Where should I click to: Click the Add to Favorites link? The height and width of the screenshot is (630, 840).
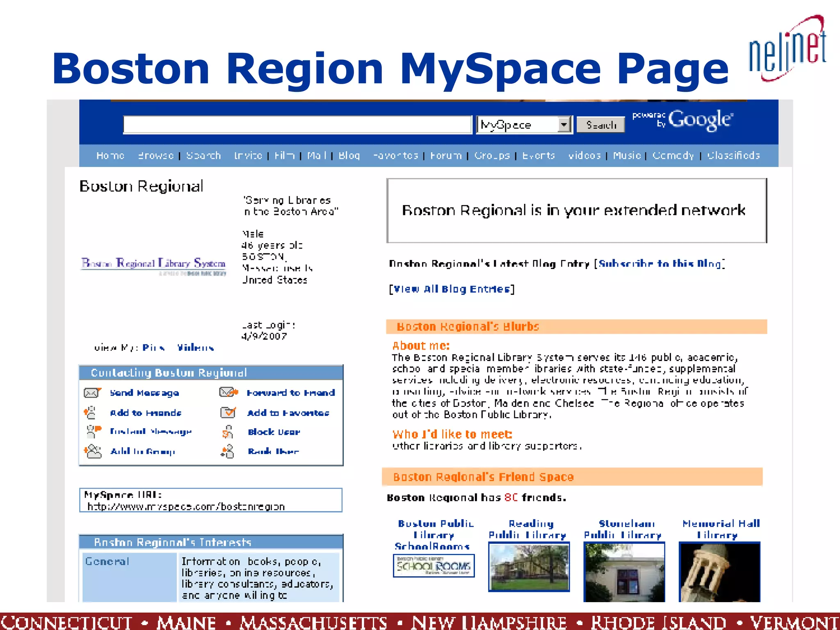[288, 413]
